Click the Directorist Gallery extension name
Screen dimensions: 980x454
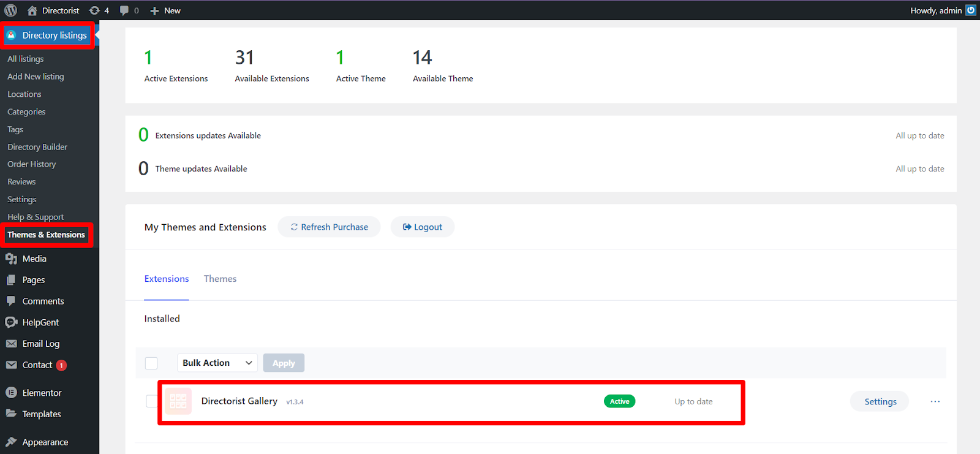click(239, 401)
